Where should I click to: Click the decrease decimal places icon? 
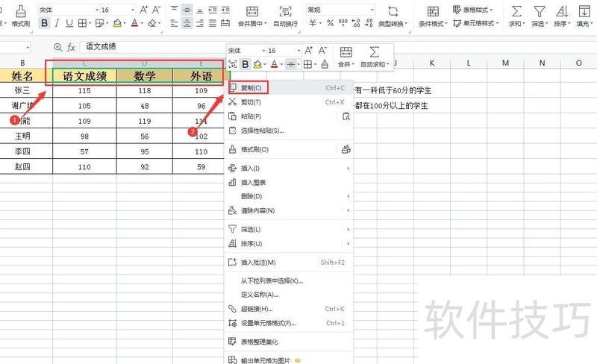[x=369, y=24]
